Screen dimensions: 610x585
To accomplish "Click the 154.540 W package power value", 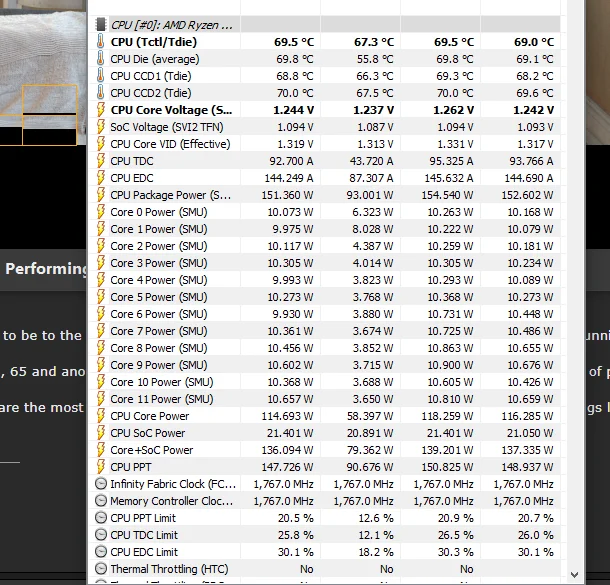I will tap(447, 195).
